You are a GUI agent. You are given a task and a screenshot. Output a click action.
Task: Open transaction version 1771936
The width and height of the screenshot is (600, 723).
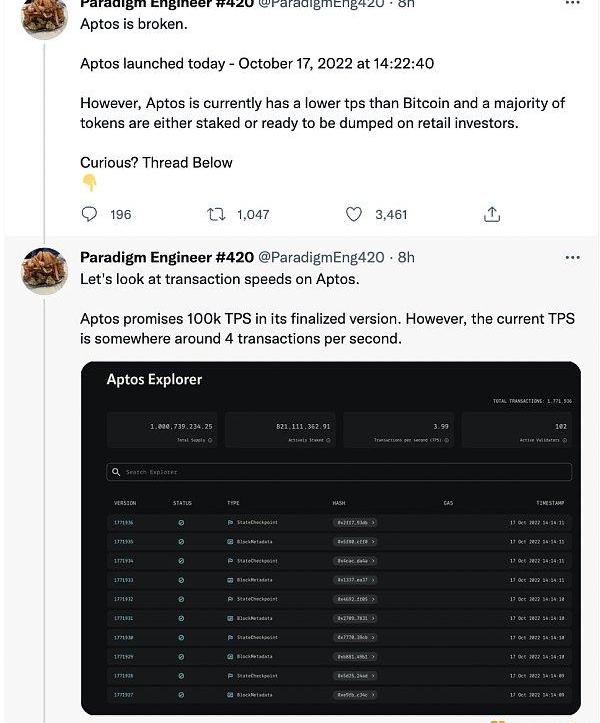click(x=124, y=522)
